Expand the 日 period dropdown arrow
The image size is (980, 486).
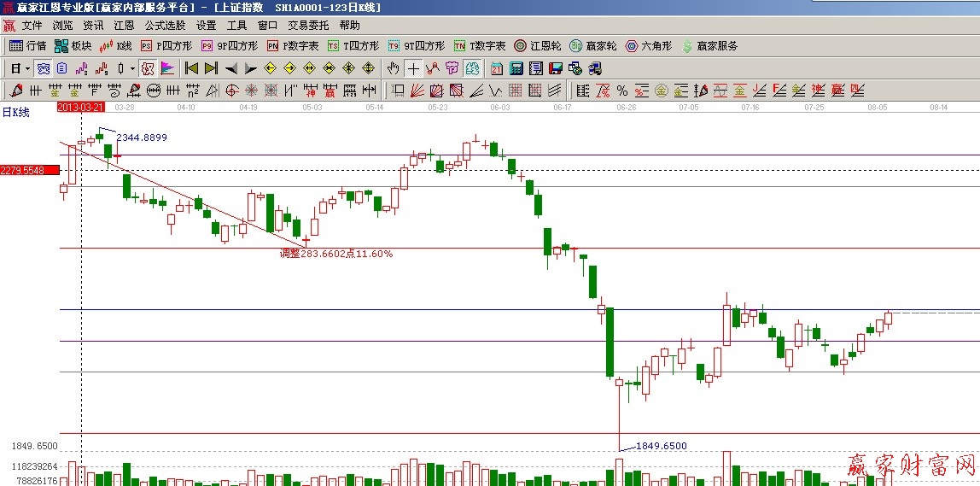27,68
